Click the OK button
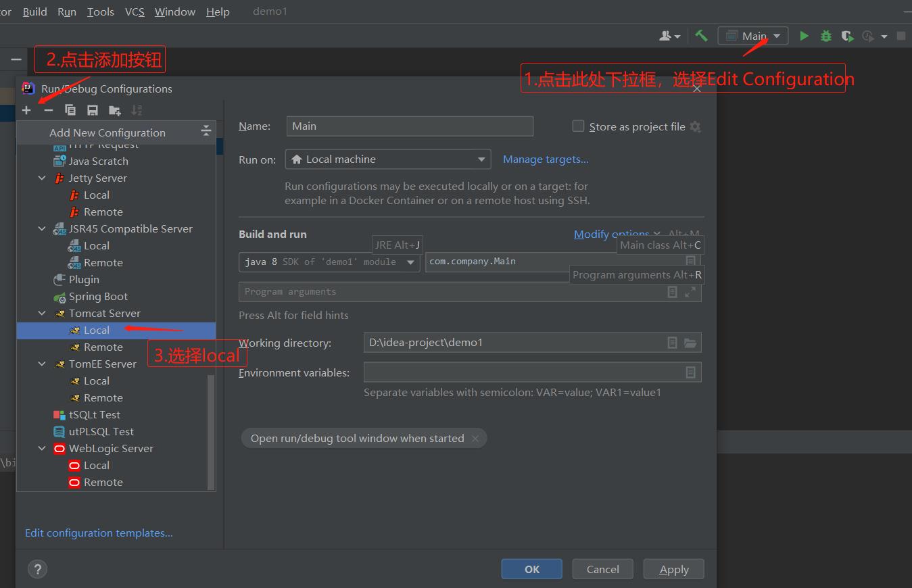The image size is (912, 588). click(531, 569)
